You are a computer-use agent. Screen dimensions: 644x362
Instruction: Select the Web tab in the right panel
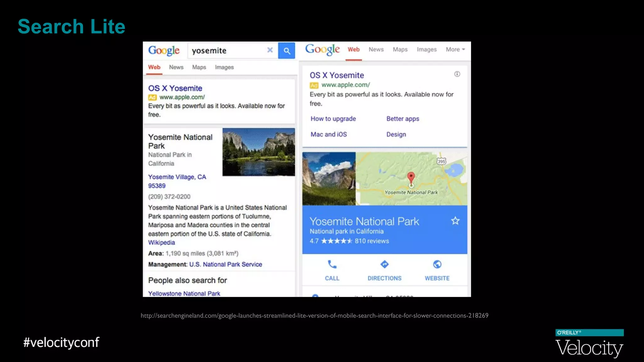tap(353, 49)
